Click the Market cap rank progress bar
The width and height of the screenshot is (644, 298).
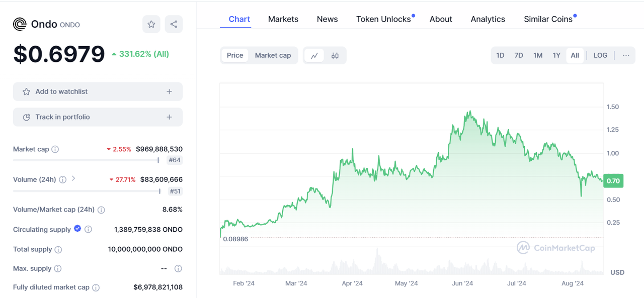point(86,160)
